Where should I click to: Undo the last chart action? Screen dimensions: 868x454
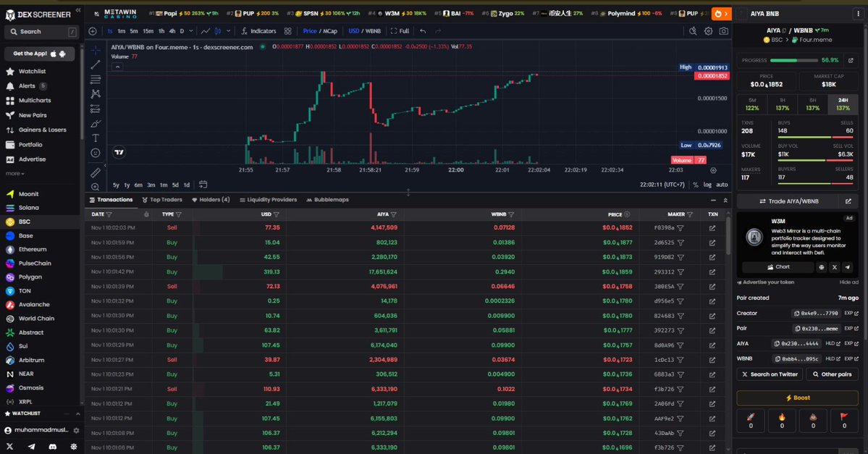[423, 31]
